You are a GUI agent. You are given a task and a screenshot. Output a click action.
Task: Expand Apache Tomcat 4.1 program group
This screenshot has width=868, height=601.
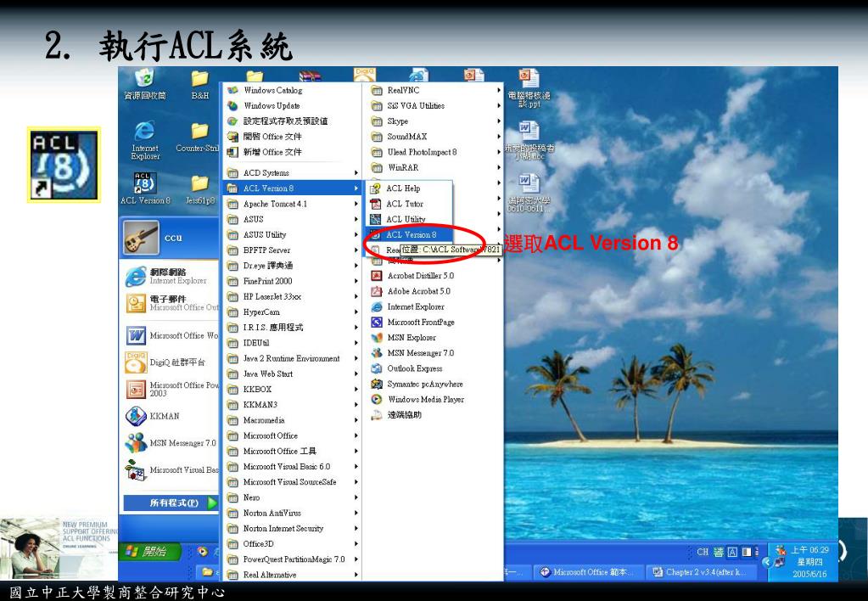pyautogui.click(x=292, y=204)
